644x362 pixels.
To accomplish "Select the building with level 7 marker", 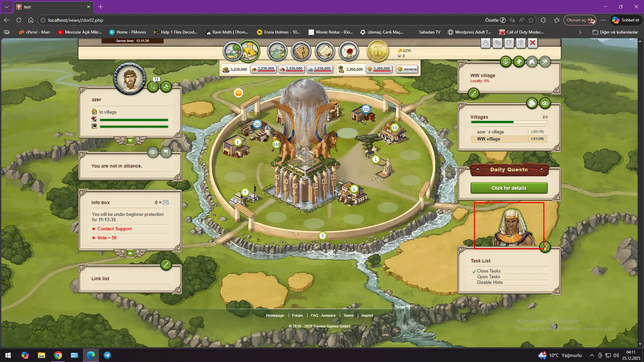I will point(245,192).
